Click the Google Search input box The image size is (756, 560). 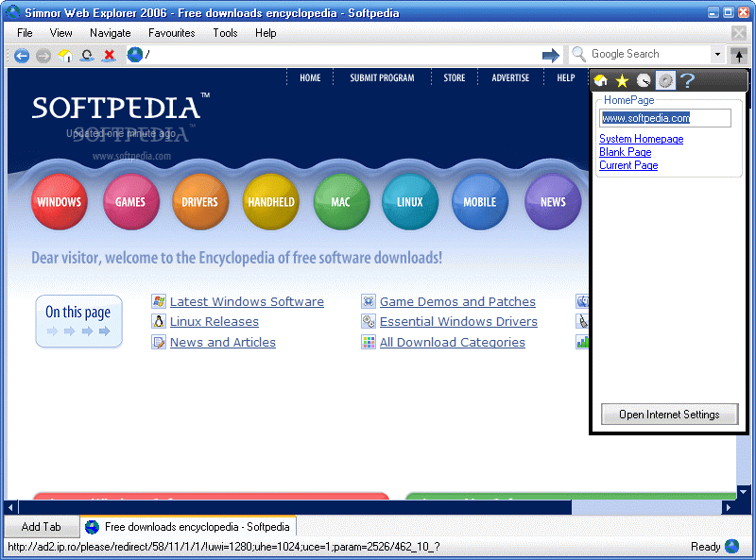coord(648,54)
